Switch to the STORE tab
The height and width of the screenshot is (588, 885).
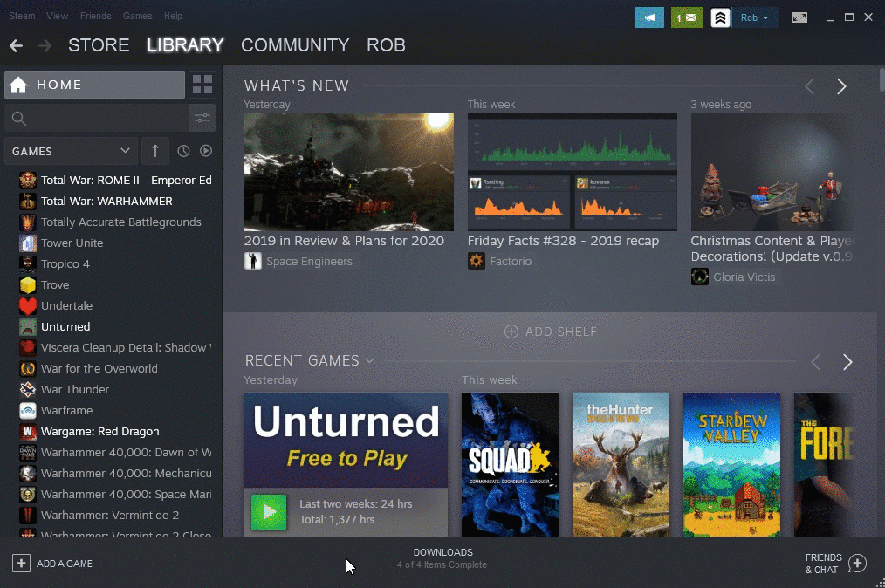coord(99,45)
